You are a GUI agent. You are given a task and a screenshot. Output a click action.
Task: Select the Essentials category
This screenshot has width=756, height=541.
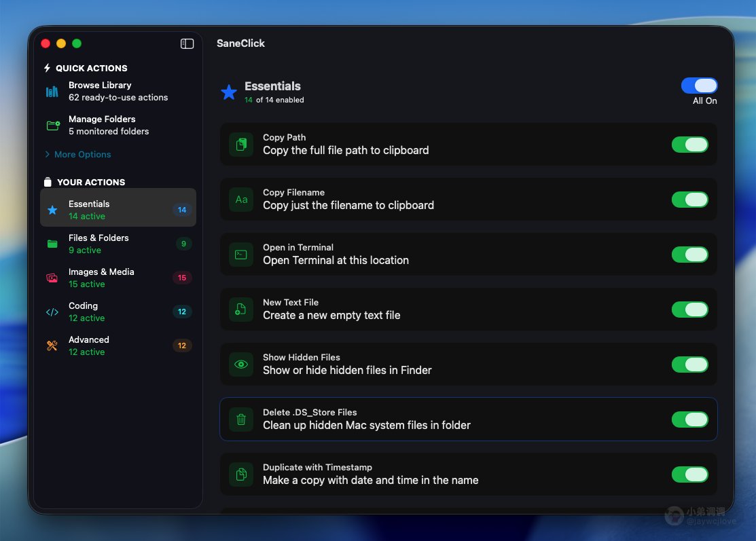[118, 208]
